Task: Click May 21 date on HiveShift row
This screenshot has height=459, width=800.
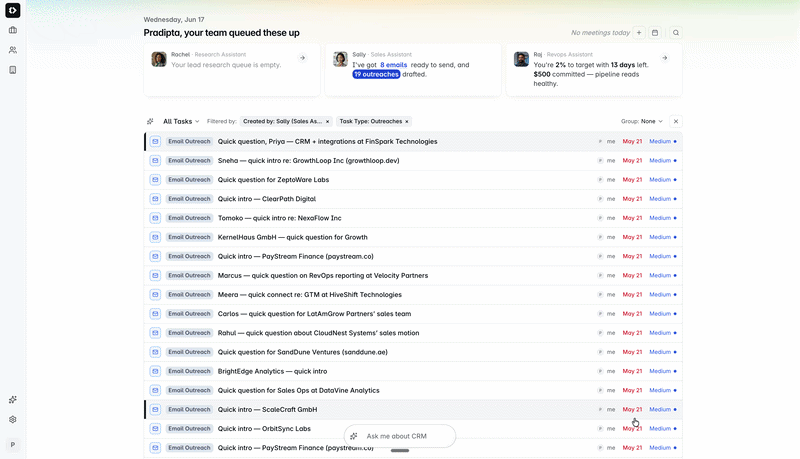Action: point(632,295)
